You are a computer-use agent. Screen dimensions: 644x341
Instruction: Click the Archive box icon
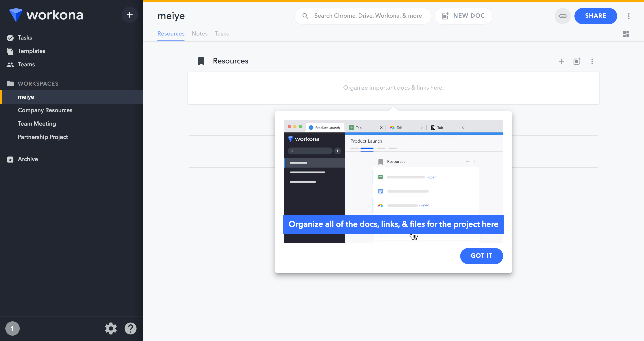10,159
